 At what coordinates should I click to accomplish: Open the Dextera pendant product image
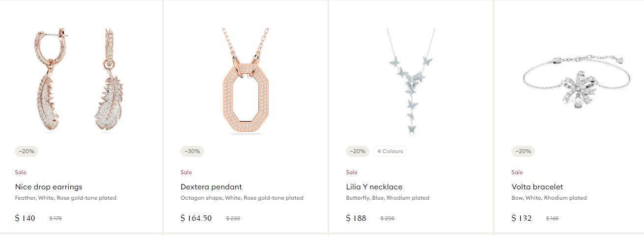[x=246, y=81]
